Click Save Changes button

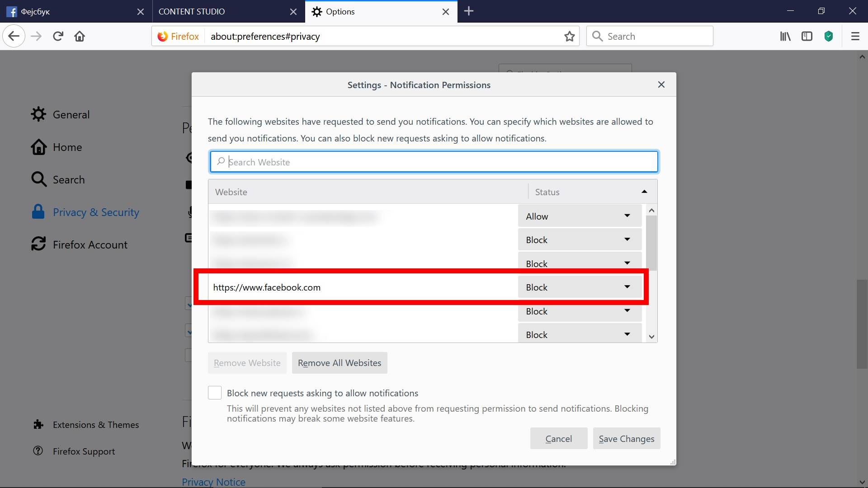(626, 439)
